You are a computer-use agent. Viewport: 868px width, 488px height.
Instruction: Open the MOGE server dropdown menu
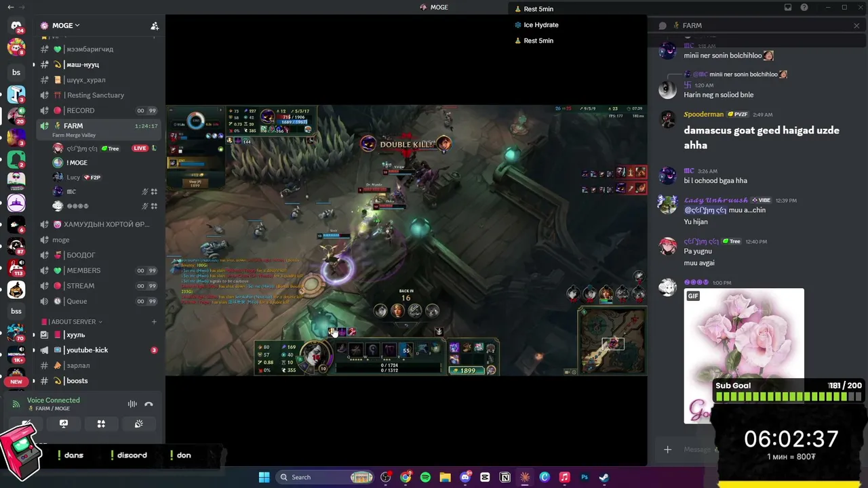click(66, 26)
